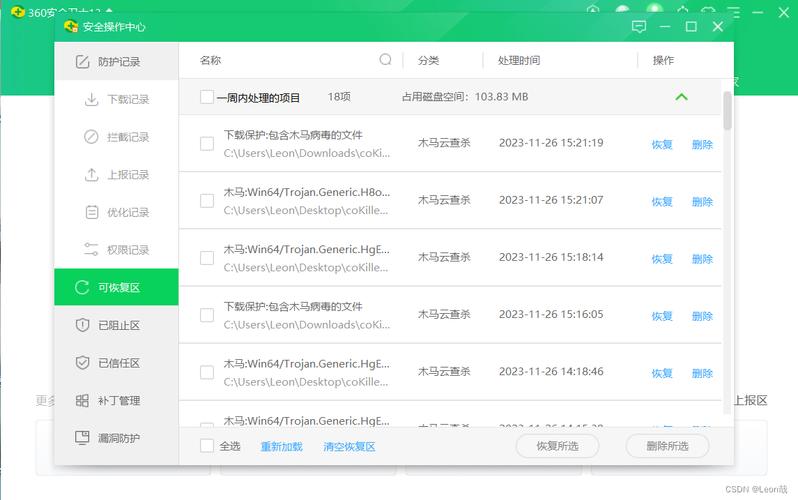Click the 2023-11-26 15:16:05 timestamp

(551, 314)
